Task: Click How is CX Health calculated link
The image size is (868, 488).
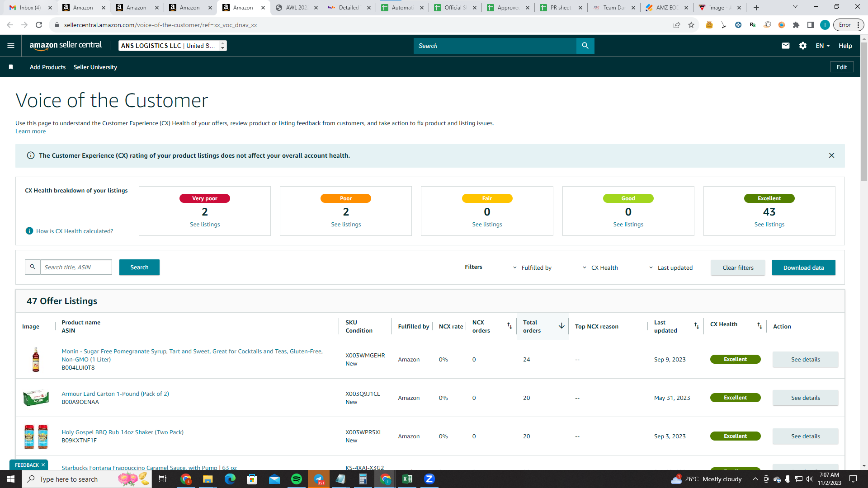Action: click(75, 231)
